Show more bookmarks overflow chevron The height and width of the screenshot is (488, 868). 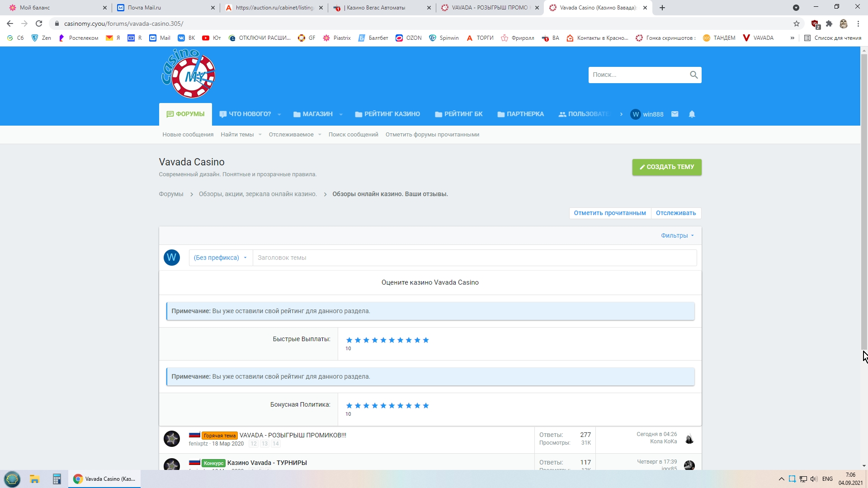tap(792, 38)
